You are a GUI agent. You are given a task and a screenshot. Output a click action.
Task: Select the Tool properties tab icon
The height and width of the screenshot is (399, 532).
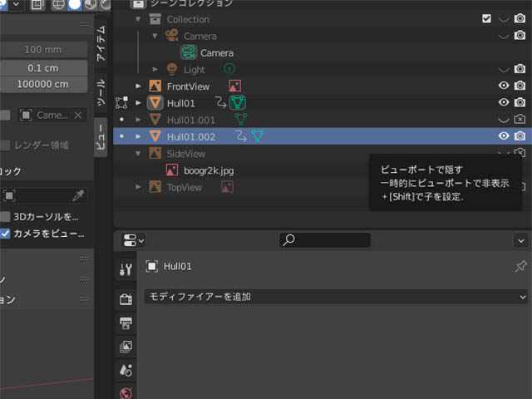(x=126, y=269)
